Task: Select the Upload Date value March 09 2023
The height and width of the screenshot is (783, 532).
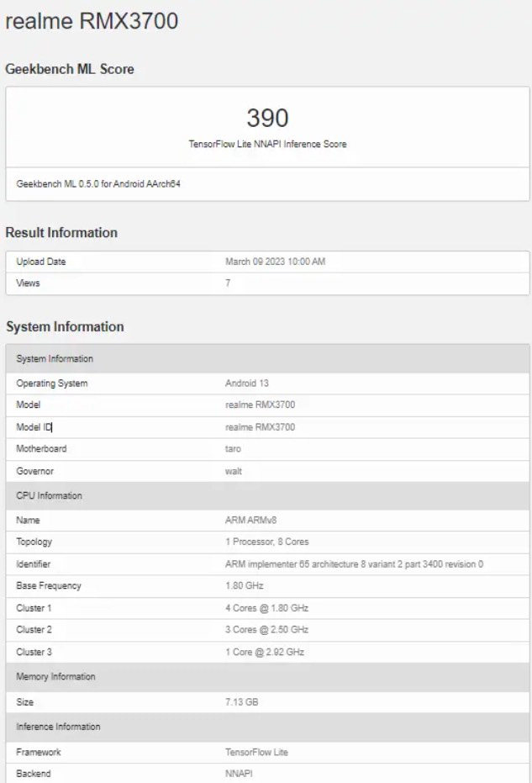Action: 275,262
